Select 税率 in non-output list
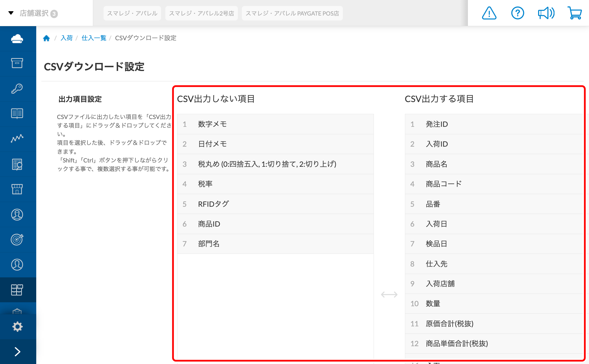589x364 pixels. click(x=276, y=184)
